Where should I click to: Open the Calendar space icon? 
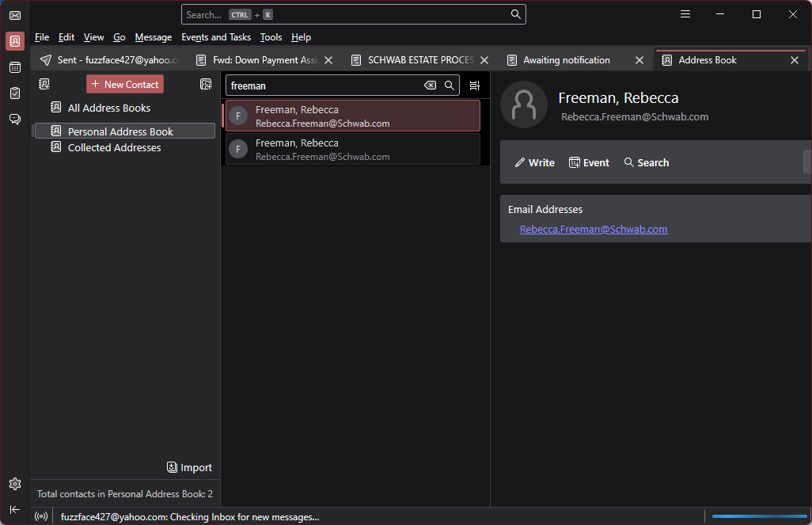[x=15, y=67]
